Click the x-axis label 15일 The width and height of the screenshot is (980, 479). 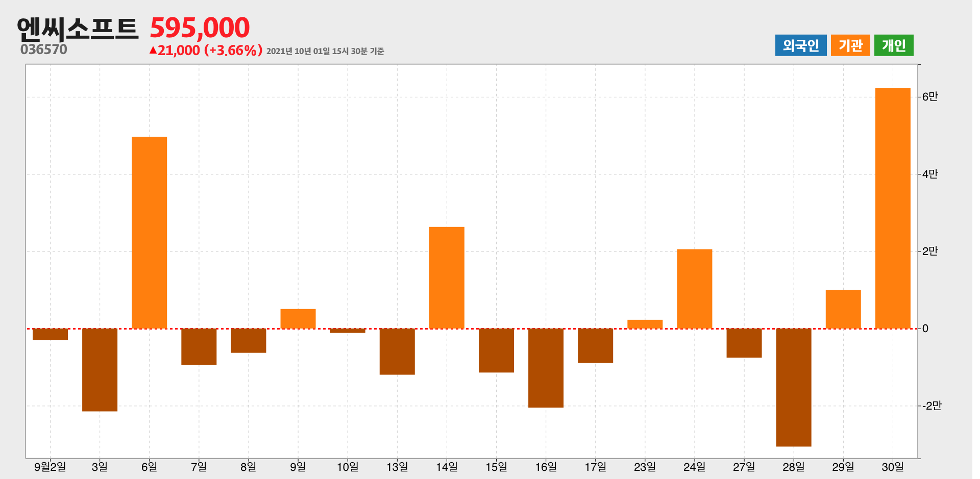tap(496, 467)
